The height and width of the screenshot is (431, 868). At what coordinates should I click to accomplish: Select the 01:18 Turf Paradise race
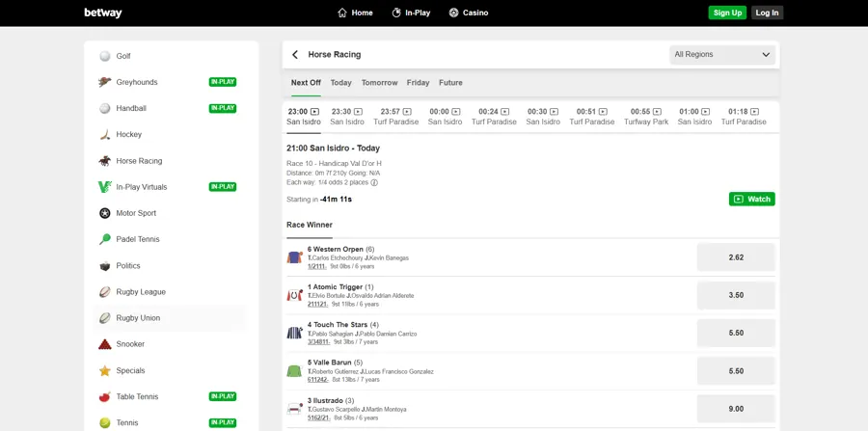point(744,117)
